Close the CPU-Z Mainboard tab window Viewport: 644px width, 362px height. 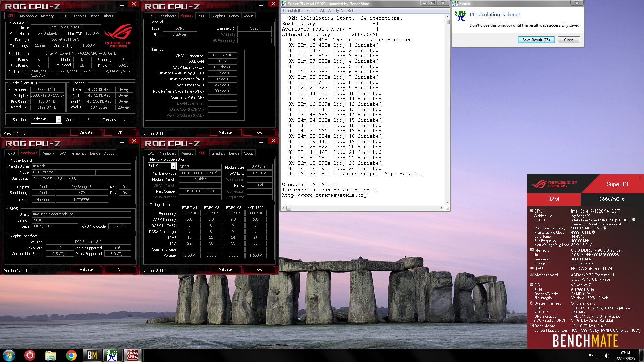134,141
